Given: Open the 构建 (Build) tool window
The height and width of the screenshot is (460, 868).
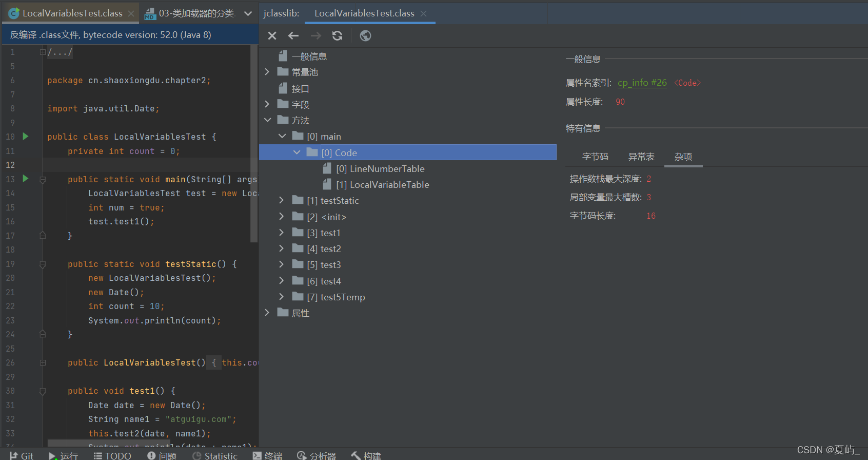Looking at the screenshot, I should pyautogui.click(x=366, y=455).
